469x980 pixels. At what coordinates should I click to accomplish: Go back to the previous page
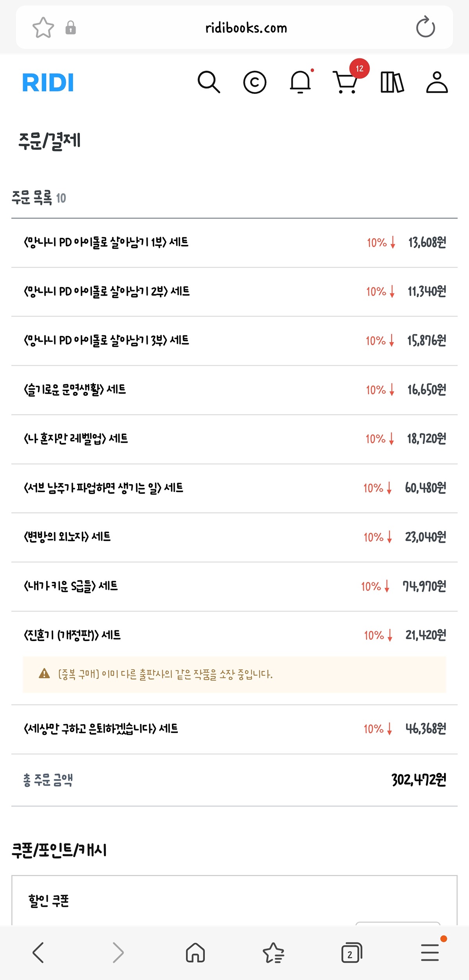pyautogui.click(x=38, y=953)
